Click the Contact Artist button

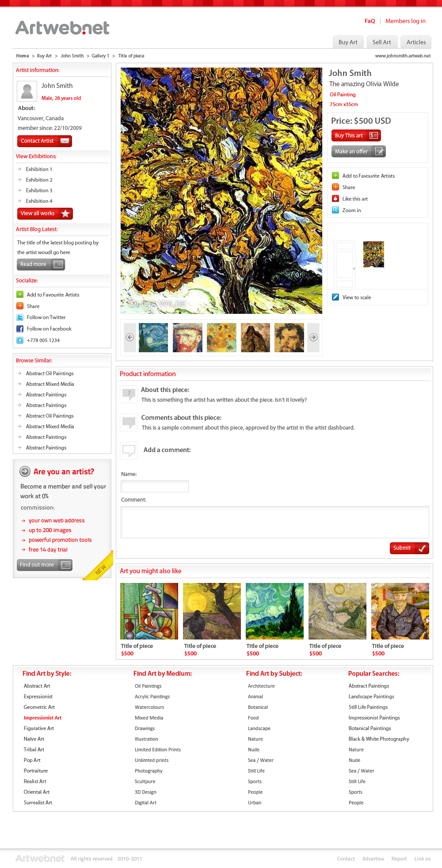pyautogui.click(x=45, y=141)
